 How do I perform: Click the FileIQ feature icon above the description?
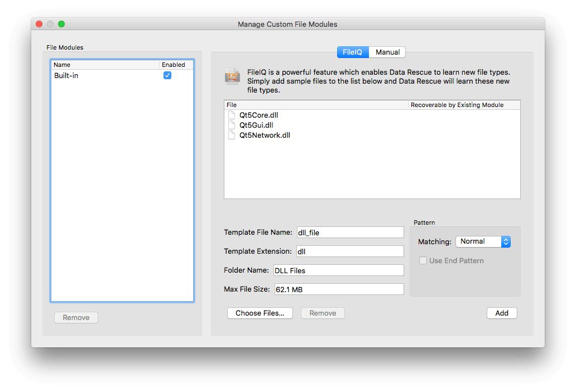click(x=233, y=76)
